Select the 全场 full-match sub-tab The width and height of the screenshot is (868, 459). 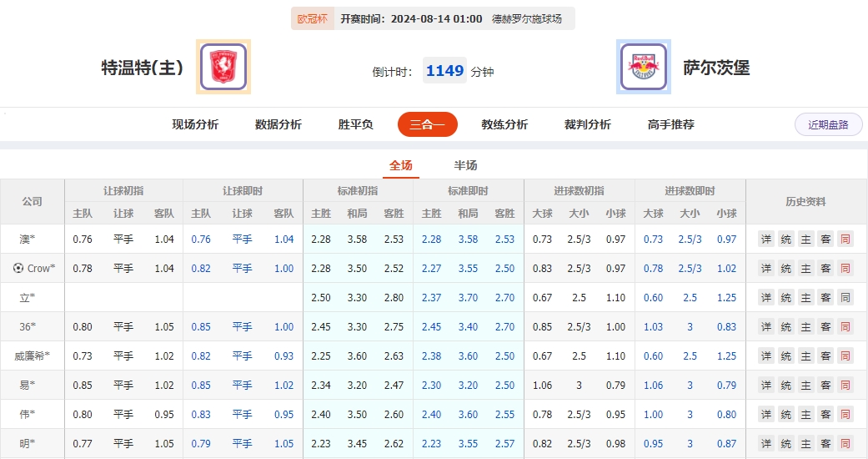[x=401, y=165]
